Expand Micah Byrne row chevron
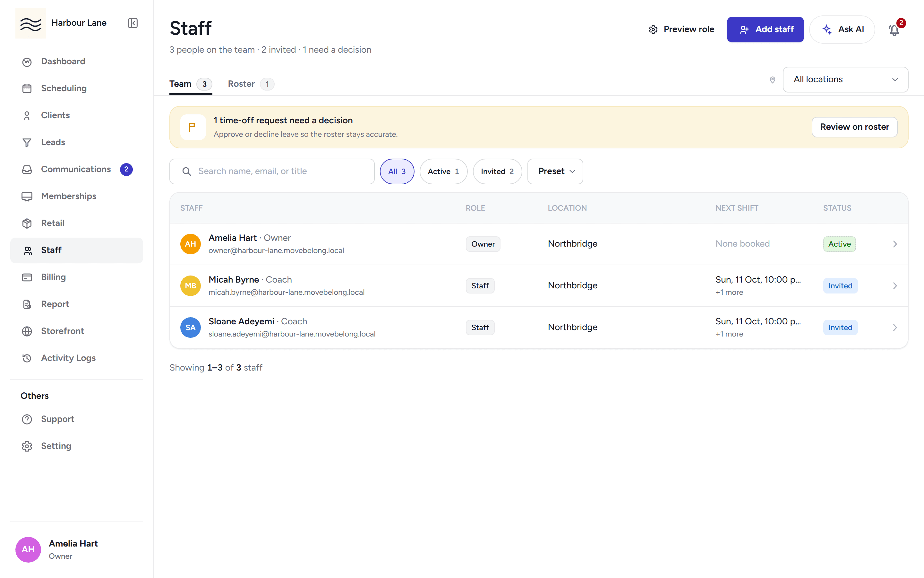This screenshot has height=578, width=924. point(894,285)
